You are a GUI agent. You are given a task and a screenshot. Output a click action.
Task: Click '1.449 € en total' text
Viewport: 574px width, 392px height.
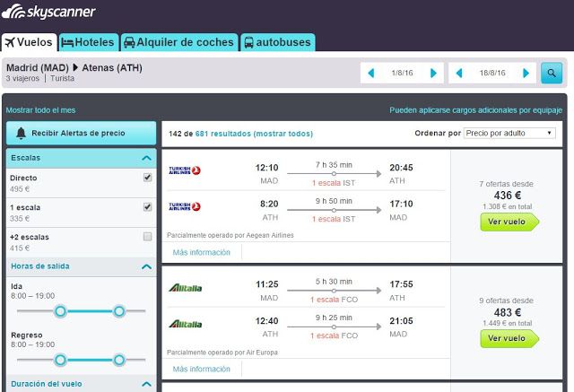tap(507, 324)
